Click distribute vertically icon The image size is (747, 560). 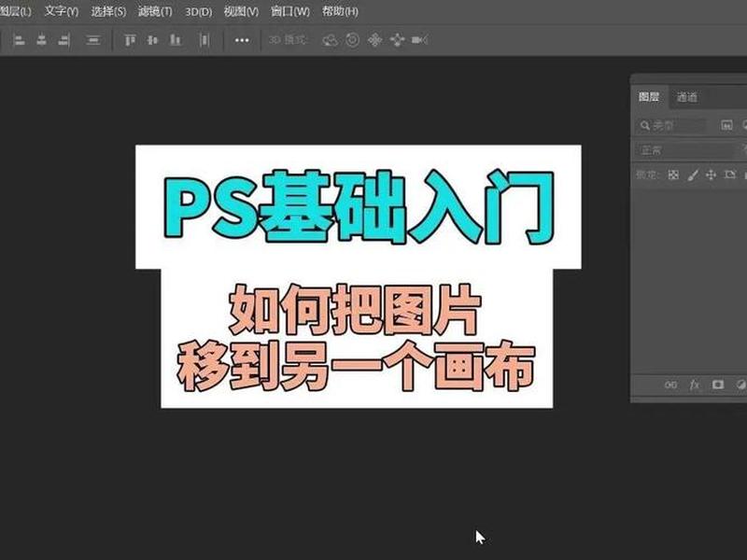tap(92, 40)
